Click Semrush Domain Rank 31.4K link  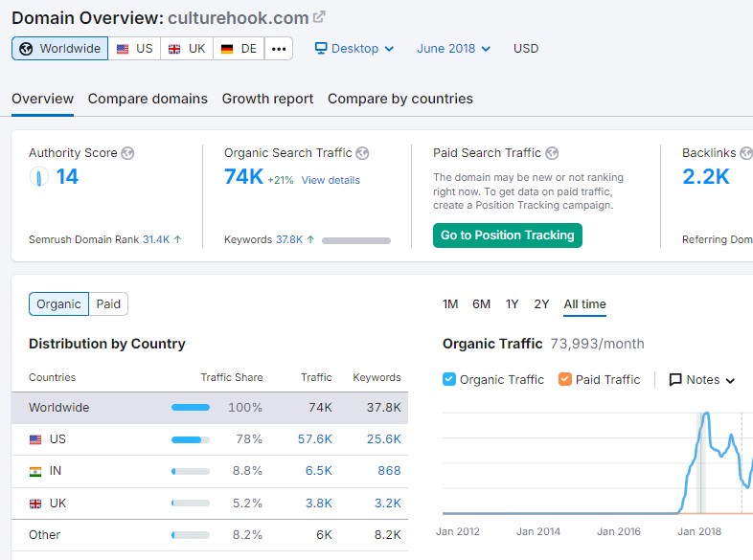pos(156,239)
